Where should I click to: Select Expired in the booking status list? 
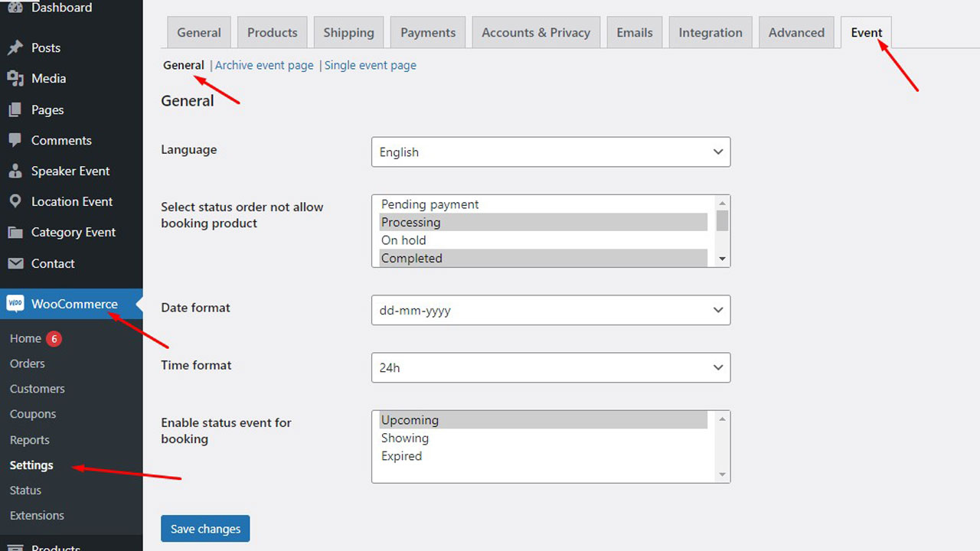coord(401,456)
